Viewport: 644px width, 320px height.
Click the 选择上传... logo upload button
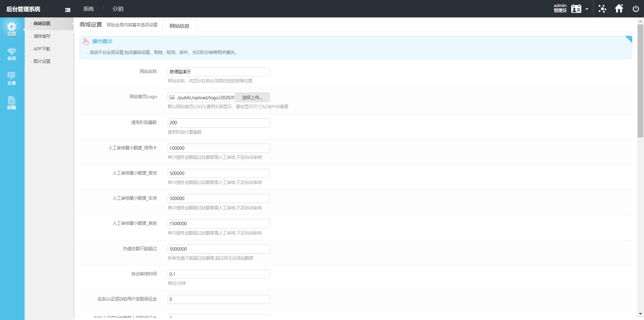tap(252, 98)
